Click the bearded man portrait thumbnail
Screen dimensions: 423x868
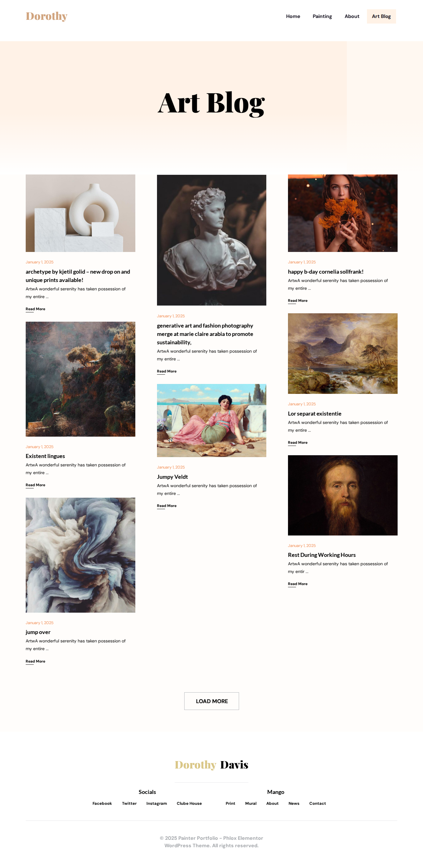[x=342, y=495]
